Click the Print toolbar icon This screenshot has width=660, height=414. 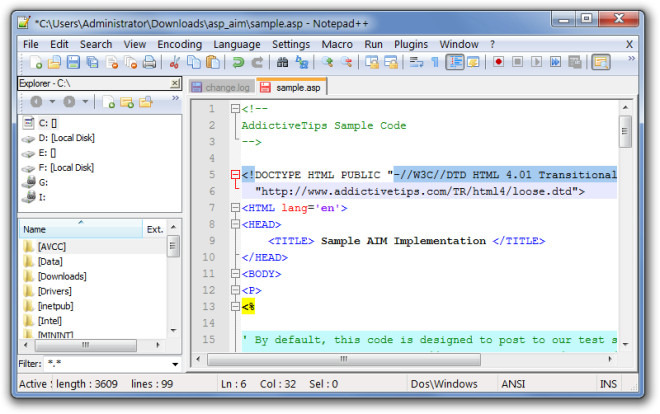(x=149, y=62)
